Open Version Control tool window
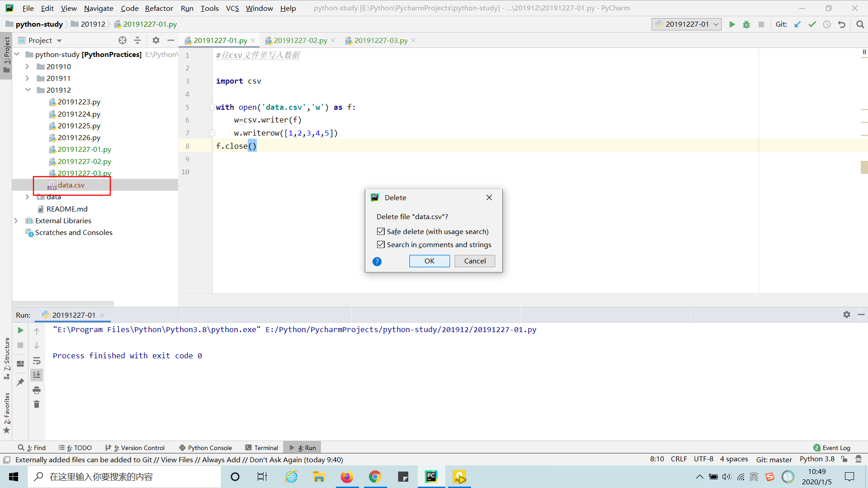This screenshot has height=488, width=868. 135,448
